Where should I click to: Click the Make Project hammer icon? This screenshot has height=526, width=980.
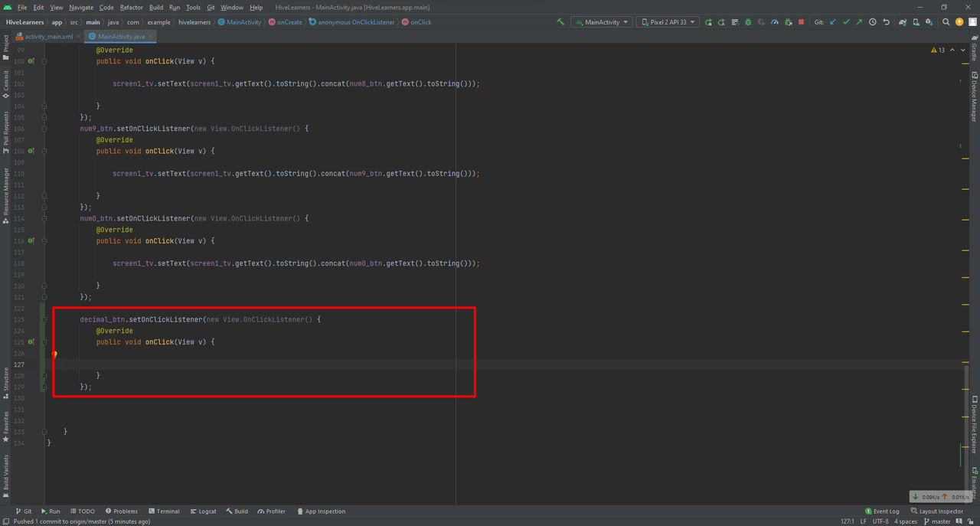(x=560, y=22)
